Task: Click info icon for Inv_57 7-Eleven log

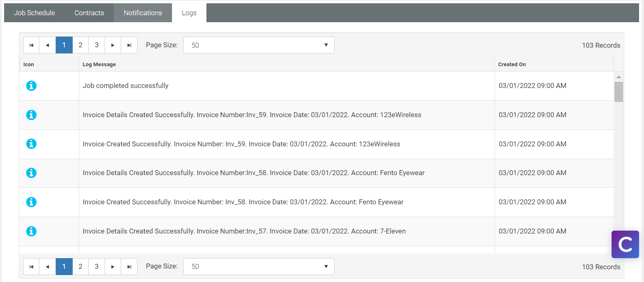Action: coord(31,231)
